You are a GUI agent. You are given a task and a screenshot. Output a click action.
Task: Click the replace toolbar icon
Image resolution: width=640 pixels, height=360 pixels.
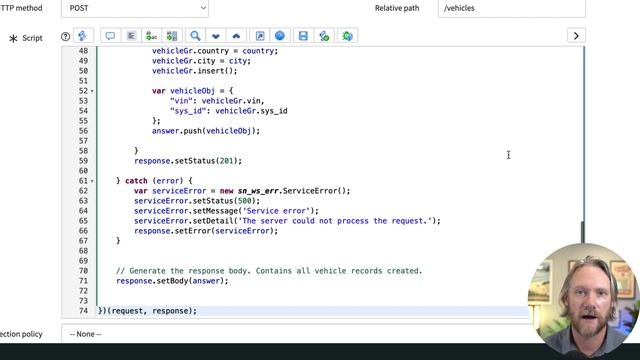(x=151, y=36)
